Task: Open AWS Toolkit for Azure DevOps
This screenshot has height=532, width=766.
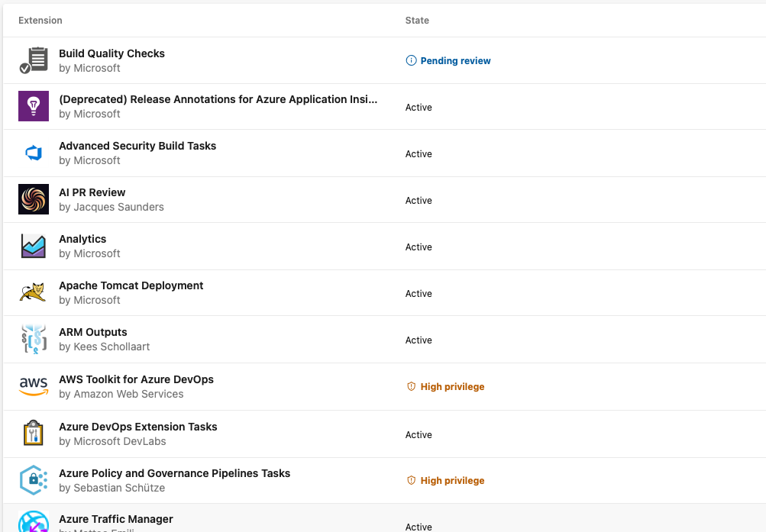Action: 136,379
